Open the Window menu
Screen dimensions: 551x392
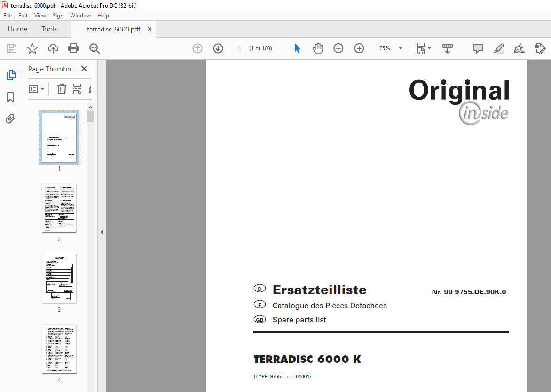click(x=80, y=16)
